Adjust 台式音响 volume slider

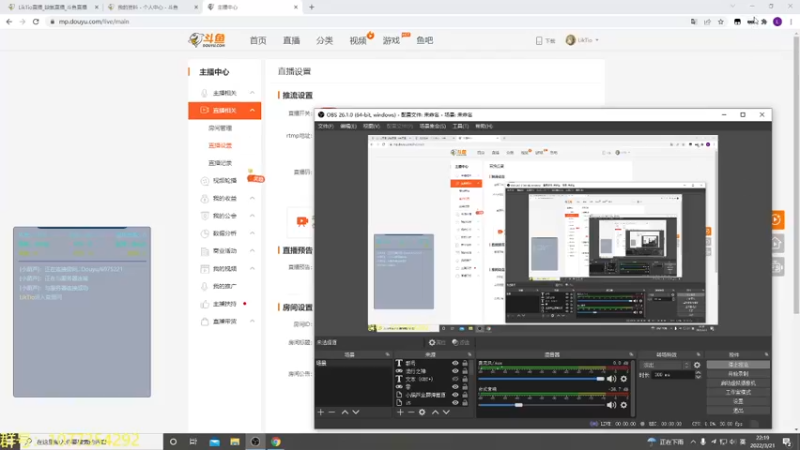(x=541, y=405)
